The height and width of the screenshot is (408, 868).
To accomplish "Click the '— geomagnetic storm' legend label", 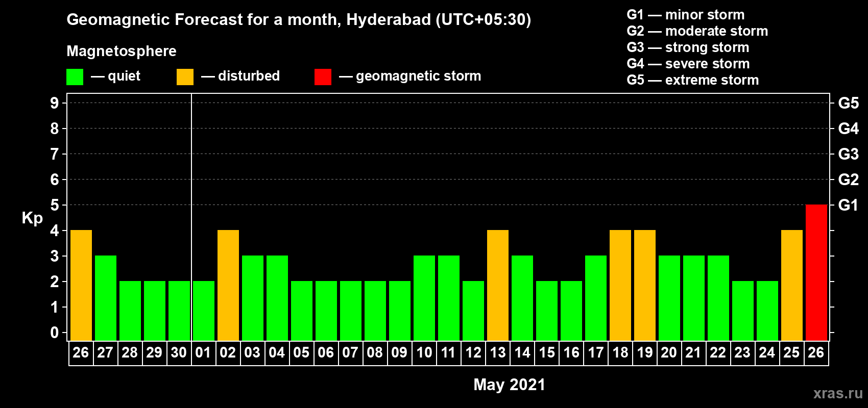I will coord(410,76).
